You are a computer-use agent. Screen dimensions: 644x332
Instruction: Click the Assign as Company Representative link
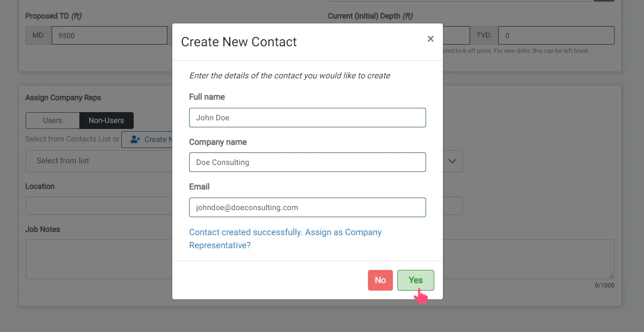click(285, 238)
